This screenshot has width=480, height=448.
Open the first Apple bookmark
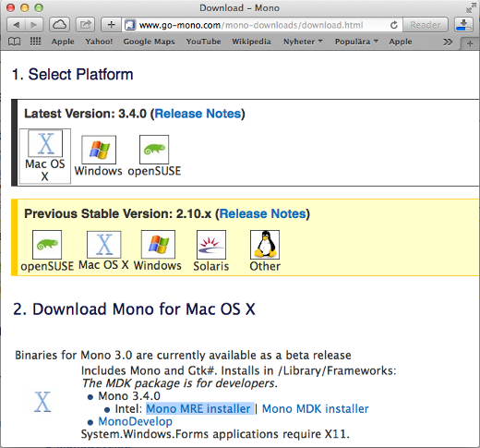[63, 42]
